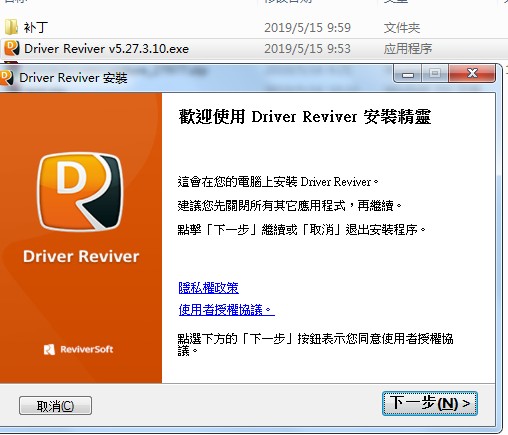
Task: Click the date 2019/5/15 9:59 cell
Action: click(307, 27)
